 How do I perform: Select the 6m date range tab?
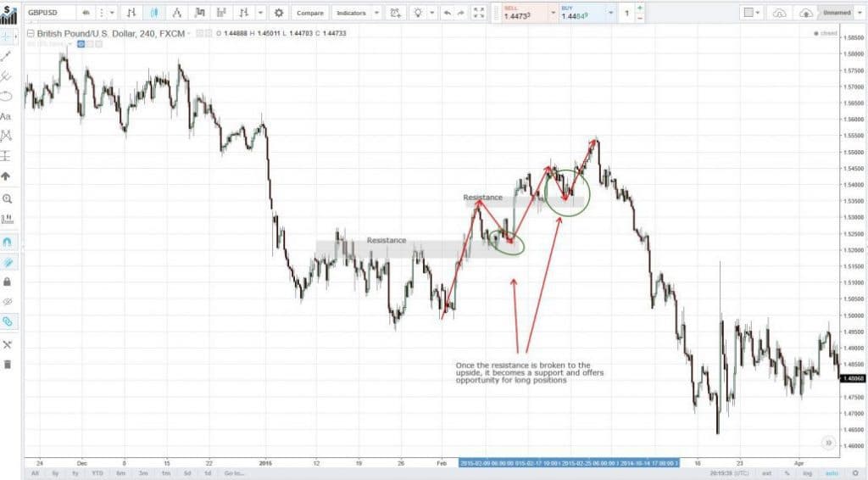click(x=121, y=473)
